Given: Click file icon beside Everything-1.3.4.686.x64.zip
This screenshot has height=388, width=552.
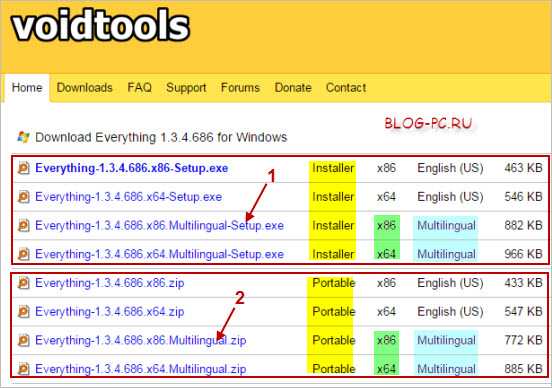Looking at the screenshot, I should point(24,312).
